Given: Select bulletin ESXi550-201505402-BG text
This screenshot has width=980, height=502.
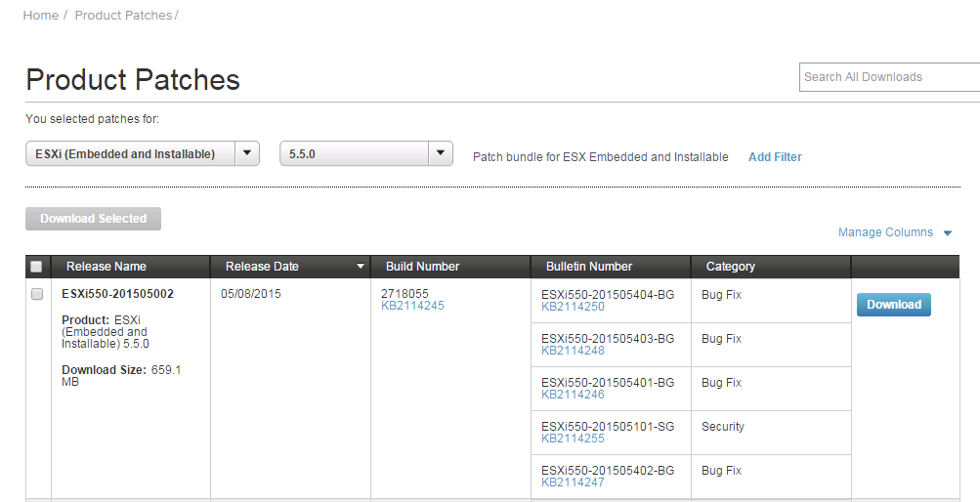Looking at the screenshot, I should tap(608, 470).
